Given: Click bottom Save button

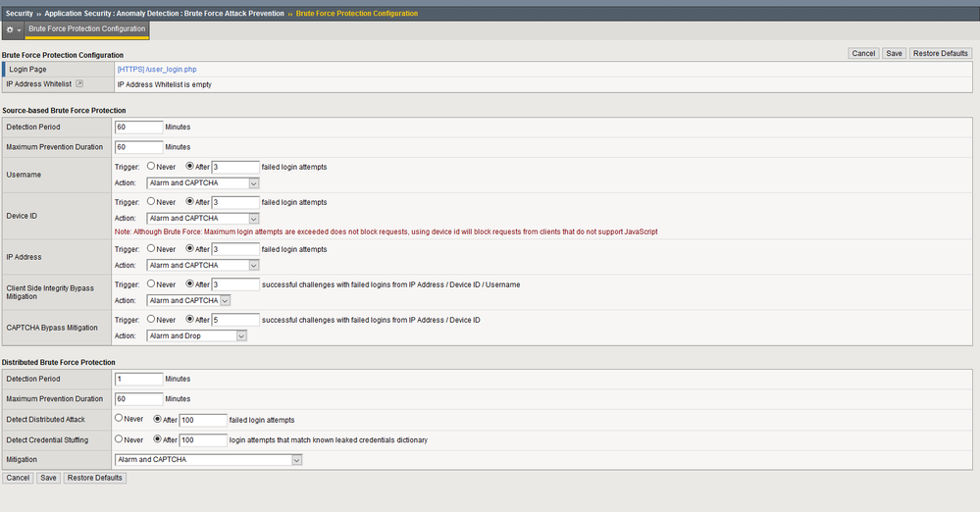Looking at the screenshot, I should [x=48, y=478].
